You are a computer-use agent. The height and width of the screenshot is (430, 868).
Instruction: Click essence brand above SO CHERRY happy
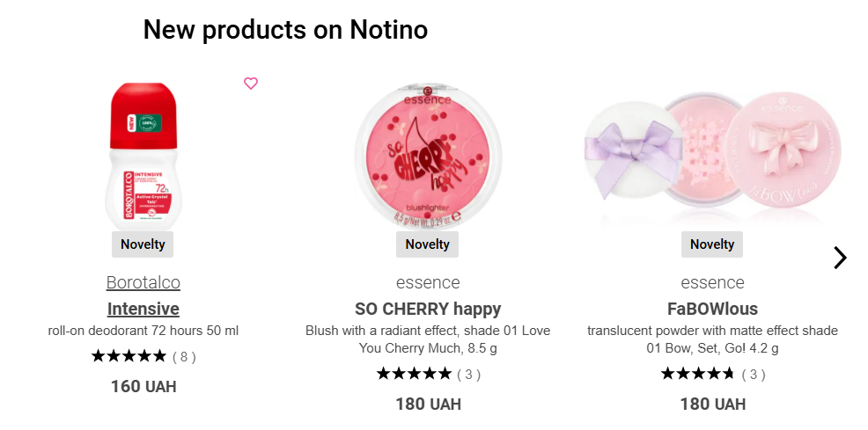[427, 282]
